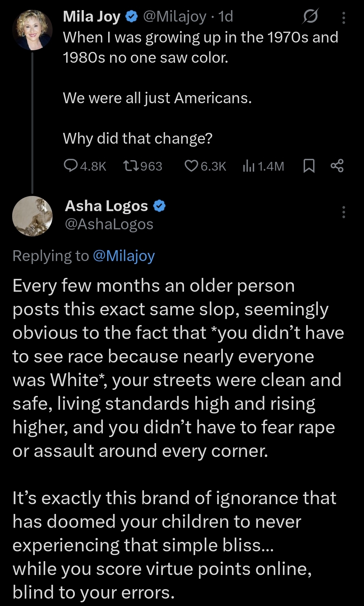This screenshot has height=606, width=364.
Task: Tap the @Milajoy handle beside Mila Joy's name
Action: tap(174, 17)
